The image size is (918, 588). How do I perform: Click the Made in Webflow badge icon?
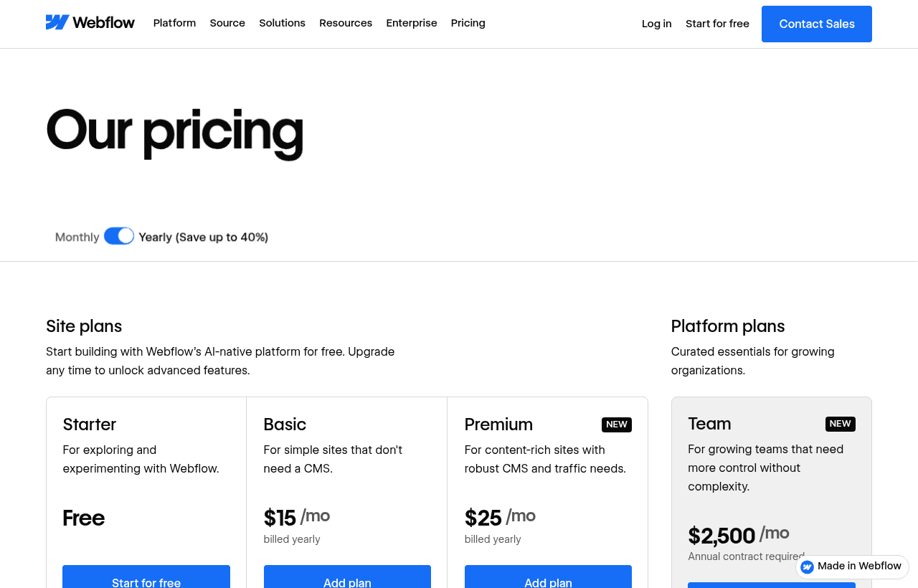click(808, 566)
